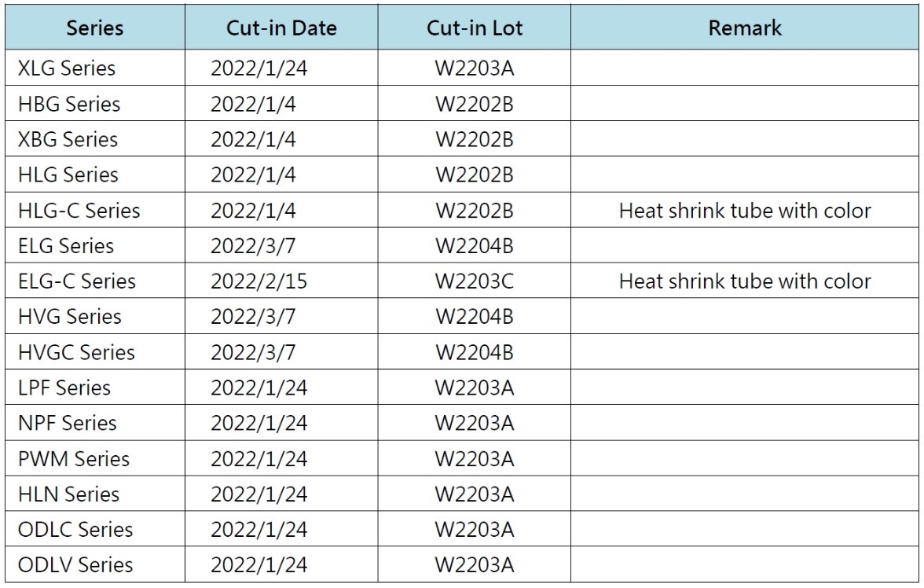This screenshot has width=924, height=588.
Task: Select the W2203C lot cell
Action: point(475,281)
